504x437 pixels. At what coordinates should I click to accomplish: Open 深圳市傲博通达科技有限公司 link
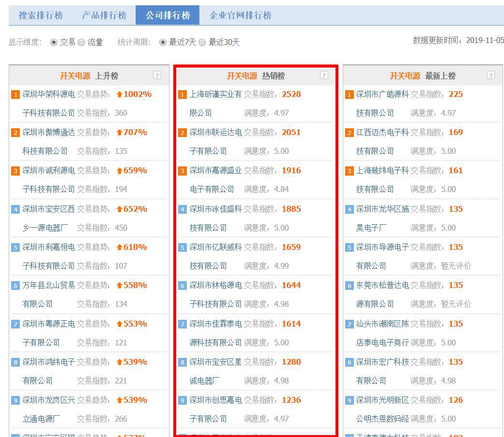(x=49, y=142)
